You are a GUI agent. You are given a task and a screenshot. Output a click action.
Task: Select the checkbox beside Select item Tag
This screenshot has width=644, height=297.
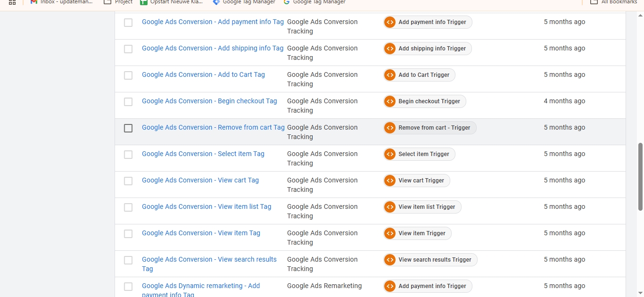coord(128,155)
